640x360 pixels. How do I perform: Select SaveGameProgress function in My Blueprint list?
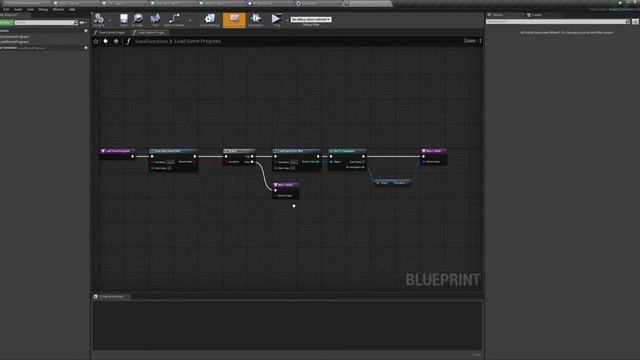15,36
